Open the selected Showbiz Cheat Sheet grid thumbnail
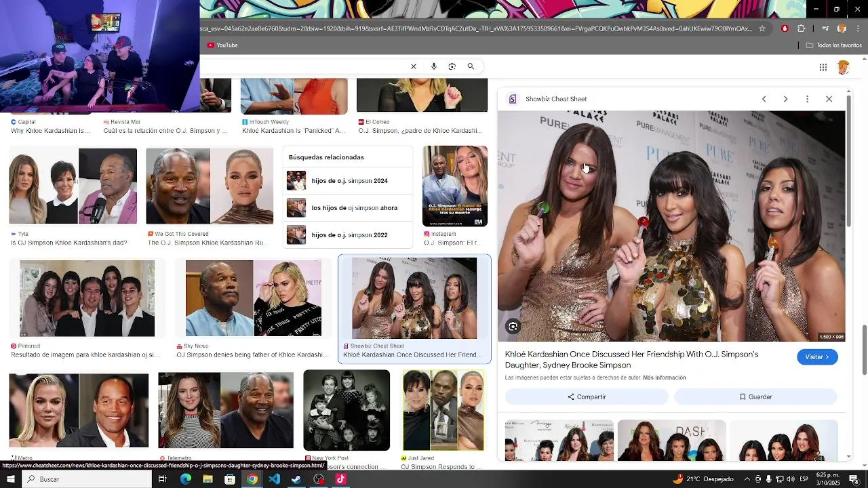Screen dimensions: 868x488 [x=414, y=298]
